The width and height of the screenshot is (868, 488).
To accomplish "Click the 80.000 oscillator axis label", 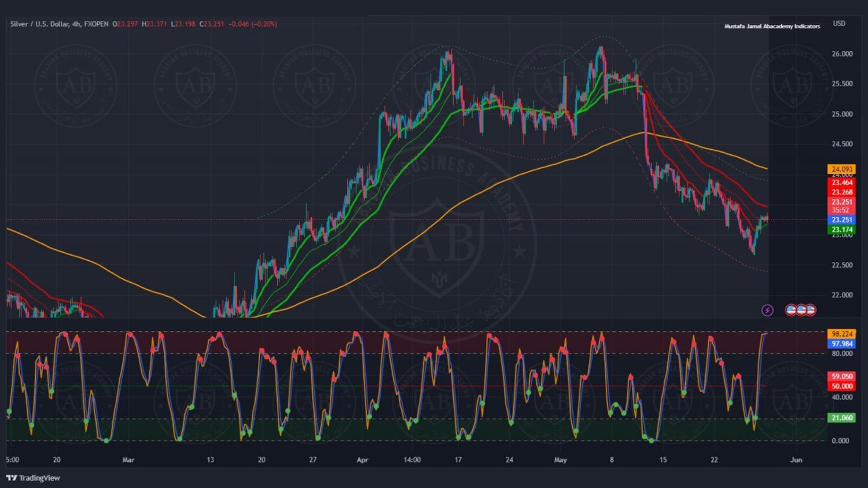I will click(842, 353).
